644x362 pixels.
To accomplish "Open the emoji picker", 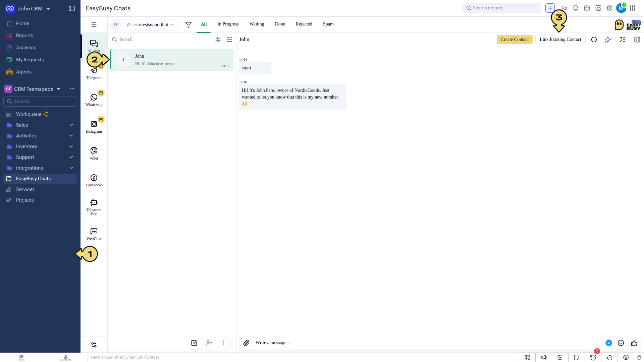I will [x=621, y=343].
